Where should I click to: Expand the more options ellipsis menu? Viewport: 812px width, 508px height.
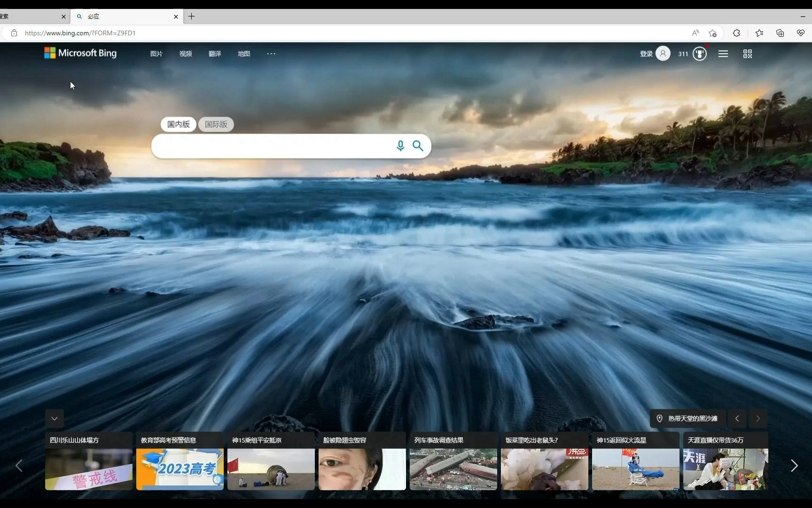pos(271,54)
